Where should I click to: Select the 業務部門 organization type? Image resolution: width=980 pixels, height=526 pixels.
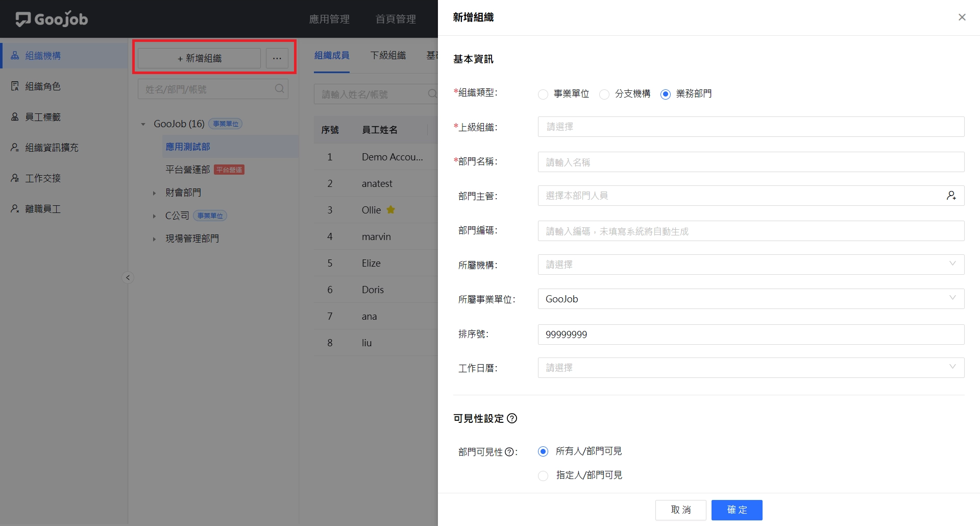pyautogui.click(x=666, y=94)
